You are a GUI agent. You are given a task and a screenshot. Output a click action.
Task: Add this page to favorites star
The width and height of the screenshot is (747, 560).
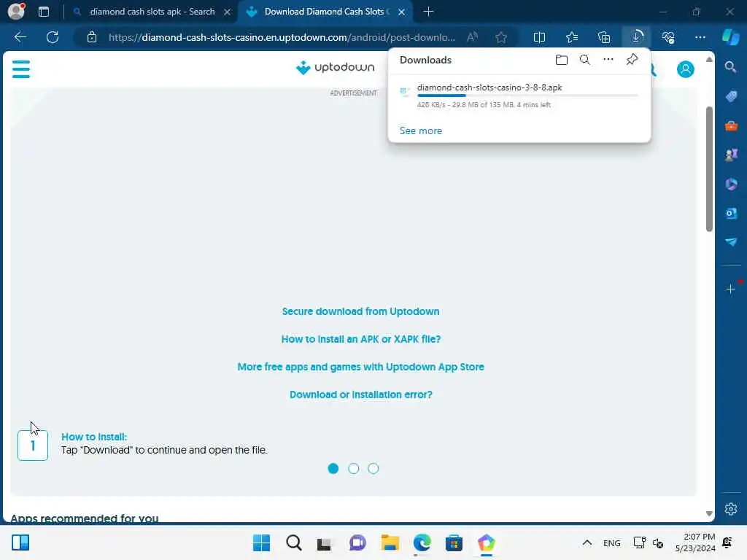500,37
